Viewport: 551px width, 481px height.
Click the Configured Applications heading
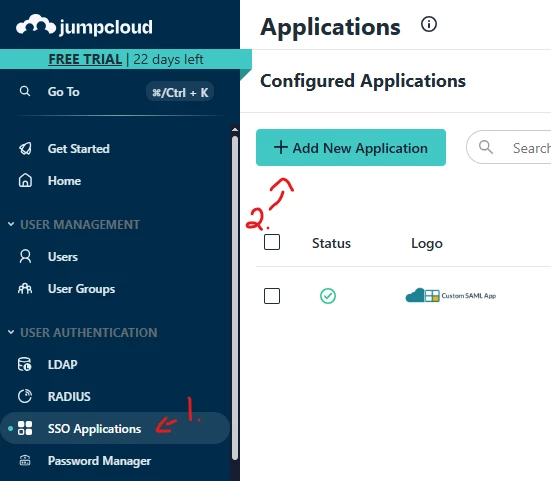pyautogui.click(x=363, y=81)
